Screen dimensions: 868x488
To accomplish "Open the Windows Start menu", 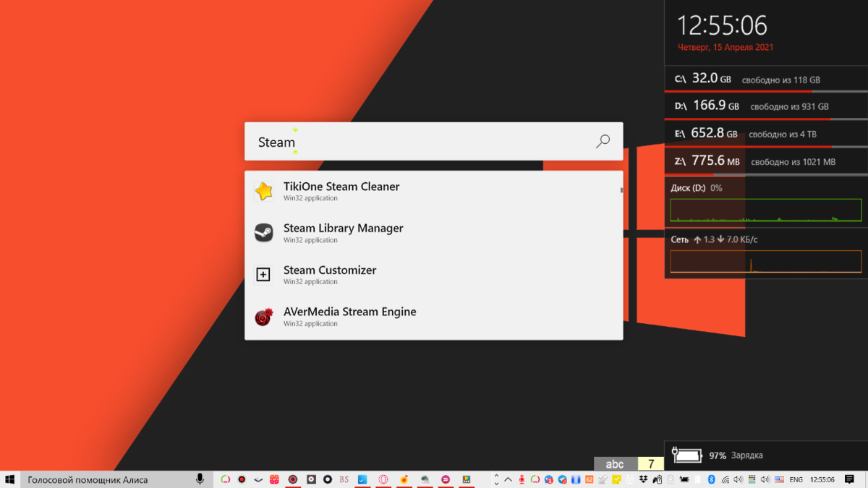I will [x=10, y=479].
